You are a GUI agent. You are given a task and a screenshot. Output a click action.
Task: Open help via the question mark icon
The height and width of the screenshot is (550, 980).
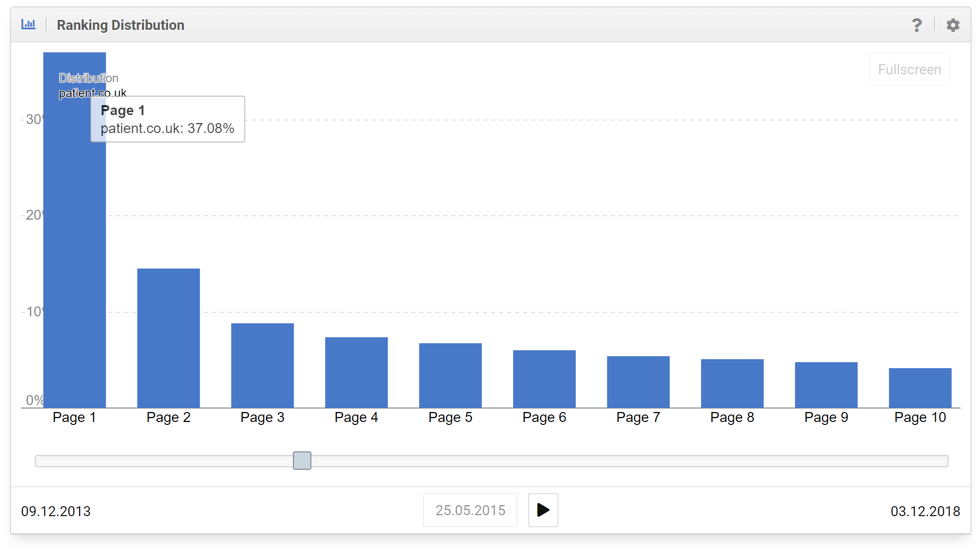coord(917,25)
